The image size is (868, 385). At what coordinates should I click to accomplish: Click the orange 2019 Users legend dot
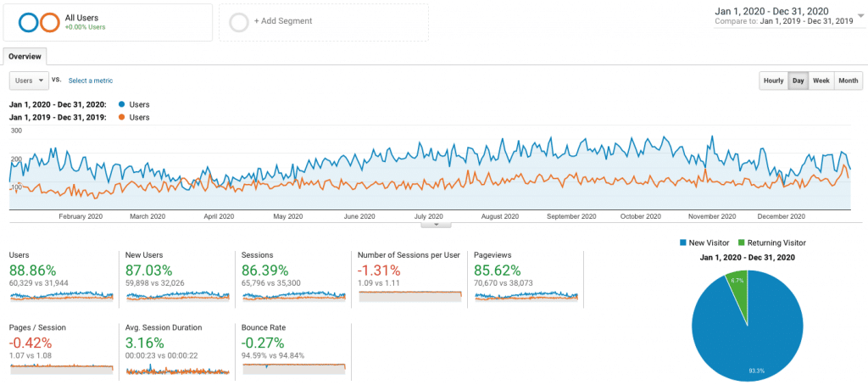coord(122,117)
